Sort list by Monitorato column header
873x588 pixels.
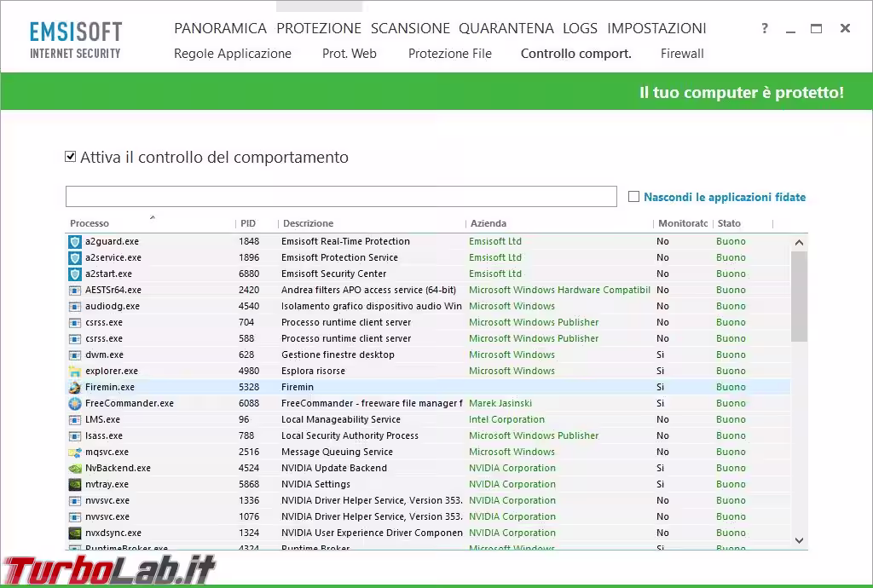pos(683,223)
